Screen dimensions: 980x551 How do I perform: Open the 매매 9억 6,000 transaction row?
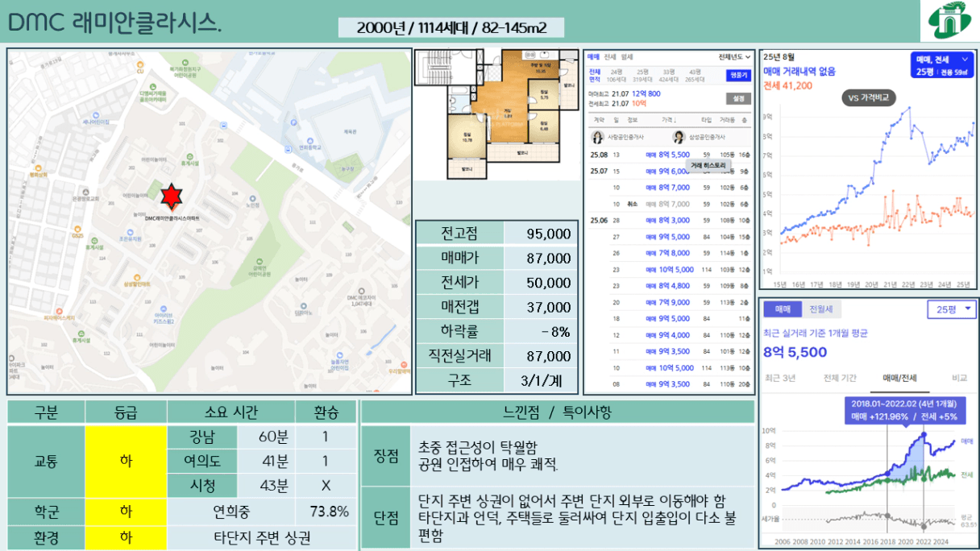pyautogui.click(x=668, y=171)
